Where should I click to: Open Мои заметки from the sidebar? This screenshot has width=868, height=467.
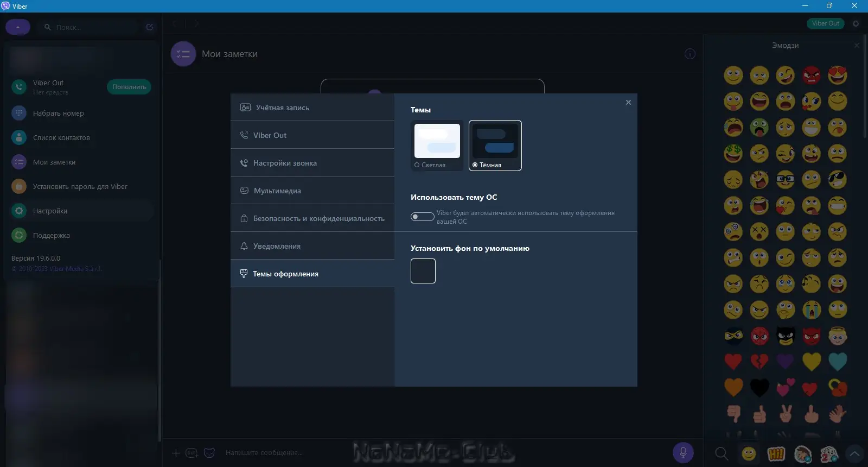pos(81,162)
